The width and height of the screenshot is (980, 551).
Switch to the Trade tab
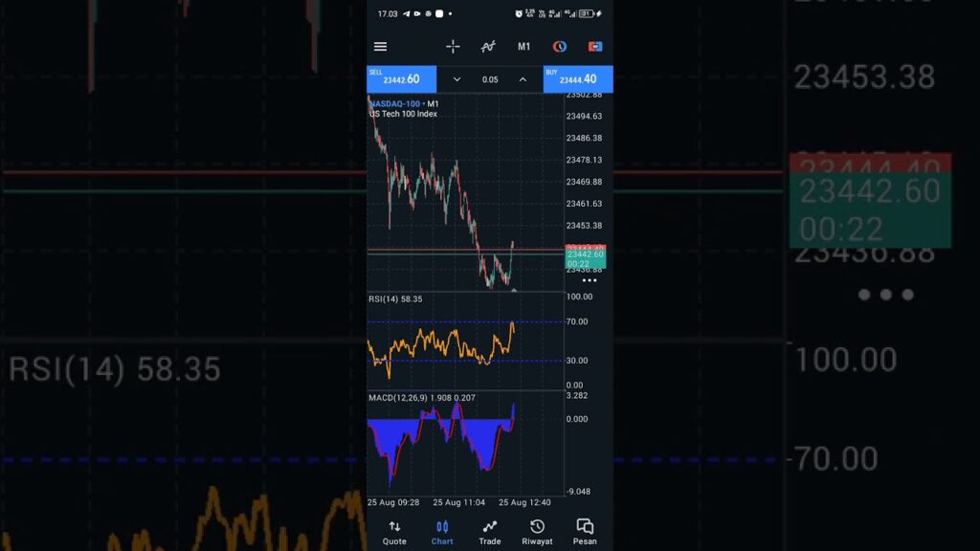(x=489, y=533)
